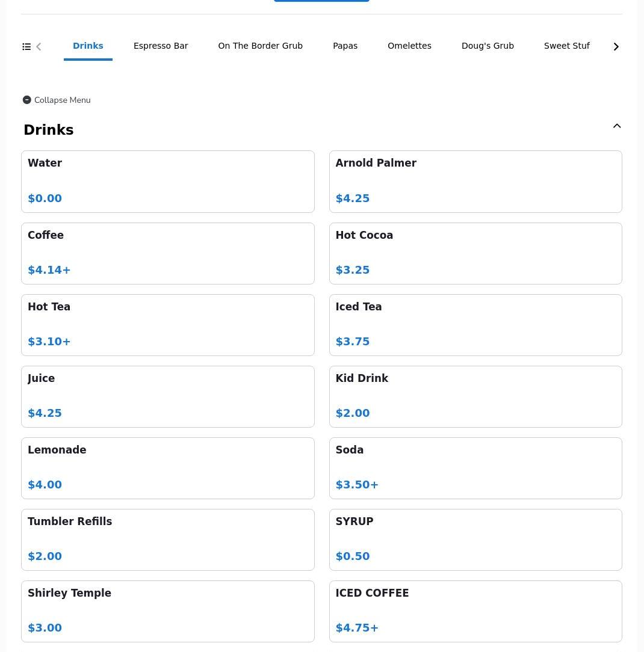Choose the Arnold Palmer drink
This screenshot has height=652, width=644.
[475, 181]
